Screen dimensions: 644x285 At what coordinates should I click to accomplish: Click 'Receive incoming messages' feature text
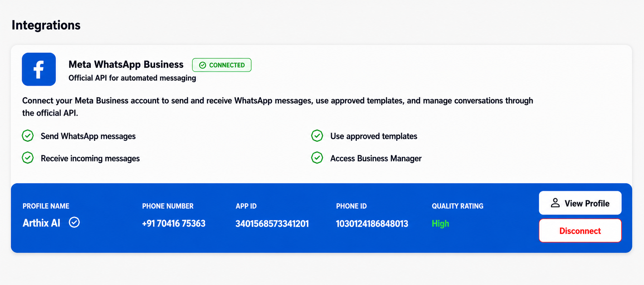pyautogui.click(x=90, y=158)
